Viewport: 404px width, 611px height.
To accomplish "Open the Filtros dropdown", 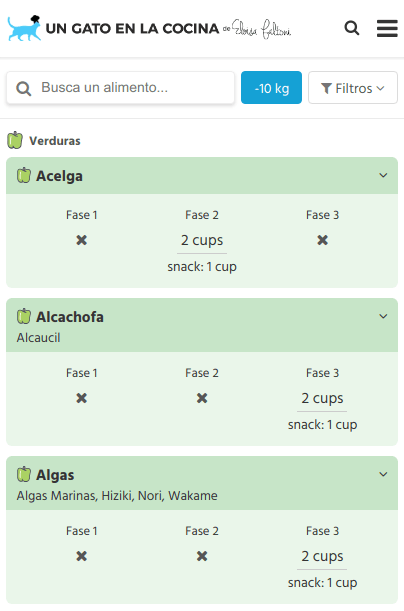I will point(353,88).
